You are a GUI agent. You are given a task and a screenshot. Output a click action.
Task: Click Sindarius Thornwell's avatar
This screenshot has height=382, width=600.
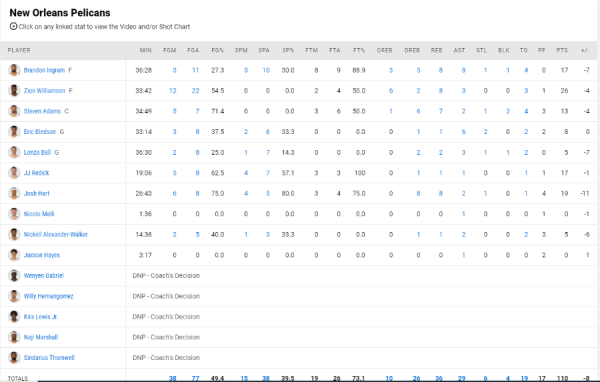pos(14,358)
